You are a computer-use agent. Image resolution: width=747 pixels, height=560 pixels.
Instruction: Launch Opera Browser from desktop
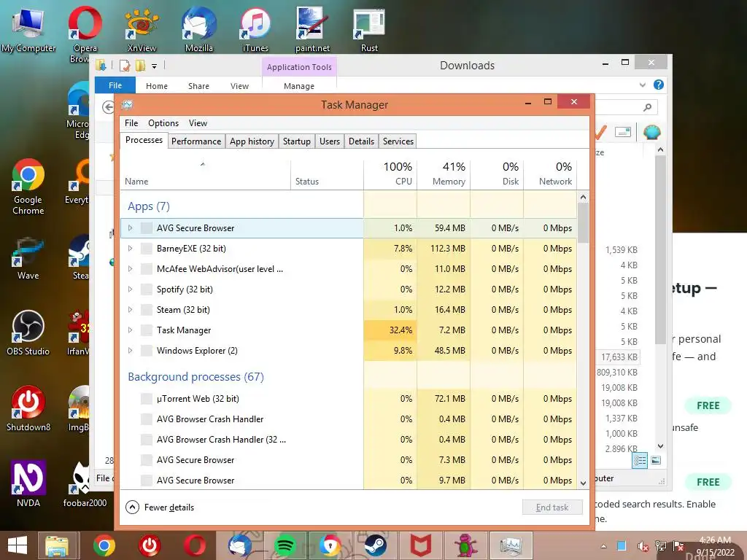pyautogui.click(x=85, y=34)
